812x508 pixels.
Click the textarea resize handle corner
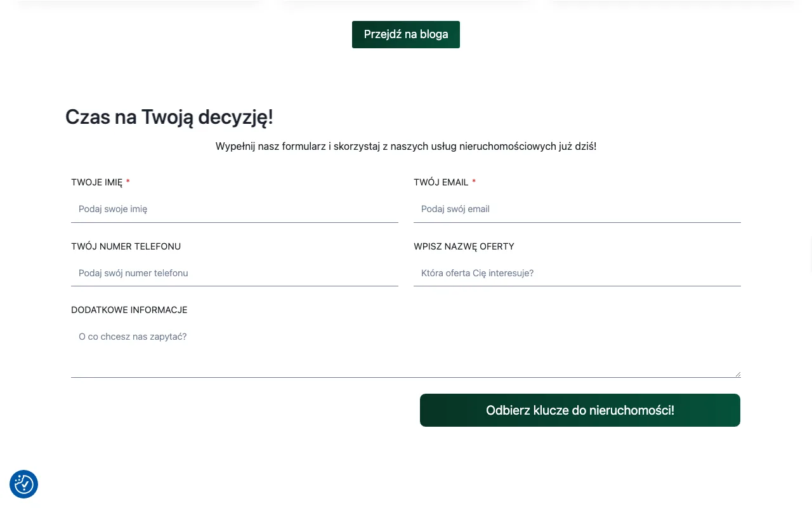(737, 375)
